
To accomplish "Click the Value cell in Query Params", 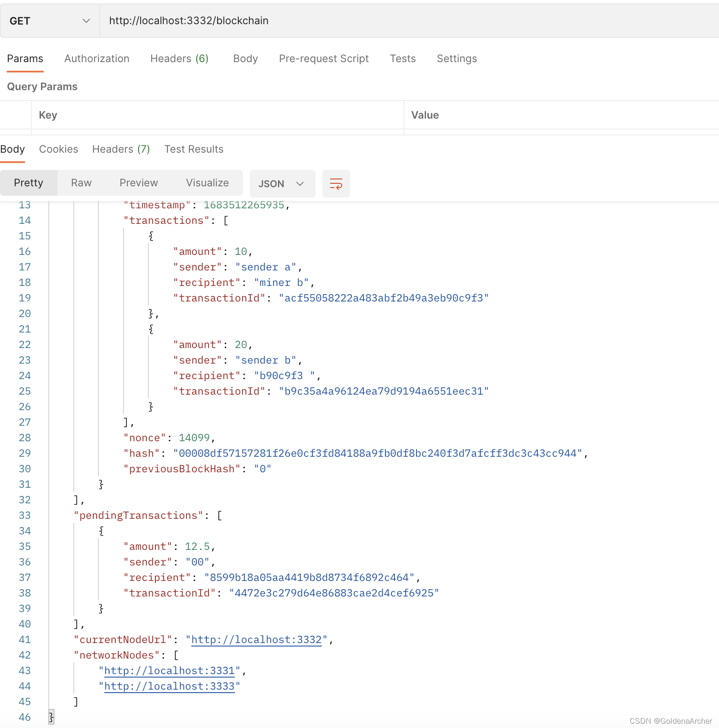I will pyautogui.click(x=561, y=115).
